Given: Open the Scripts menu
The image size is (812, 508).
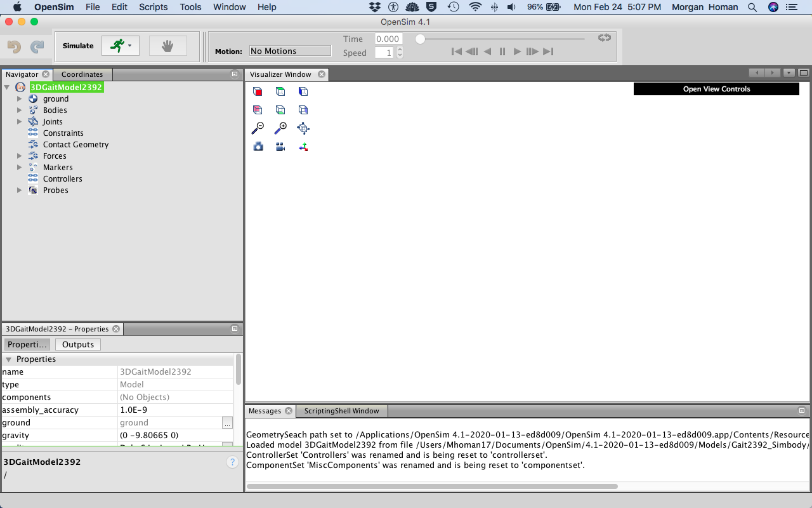Looking at the screenshot, I should pyautogui.click(x=154, y=7).
